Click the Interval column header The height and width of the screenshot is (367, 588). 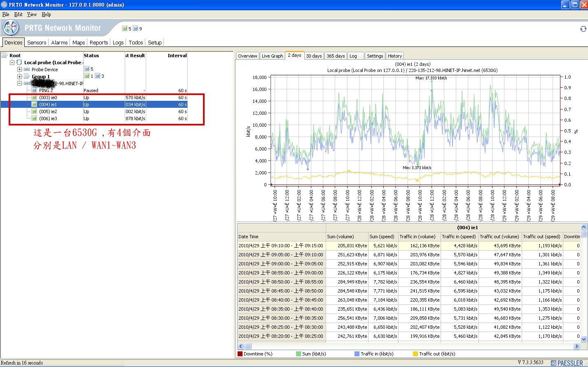(167, 56)
